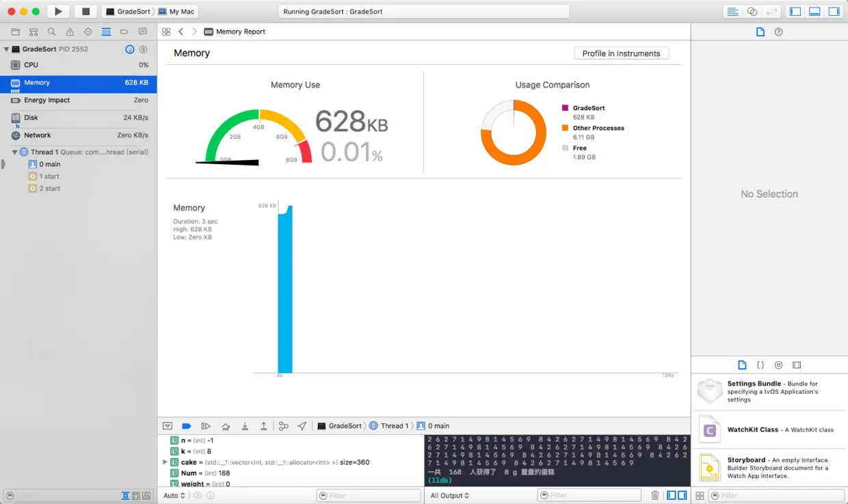Select the '2 start' stack frame

click(49, 188)
